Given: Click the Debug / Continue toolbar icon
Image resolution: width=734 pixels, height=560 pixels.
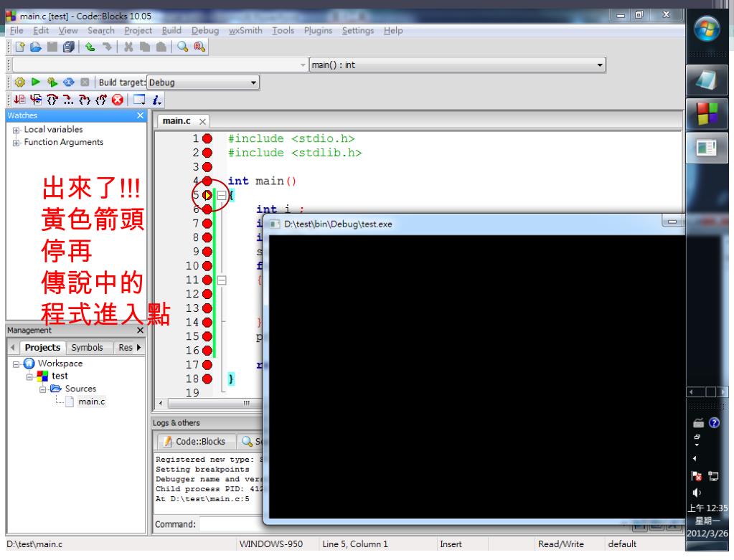Looking at the screenshot, I should coord(19,99).
